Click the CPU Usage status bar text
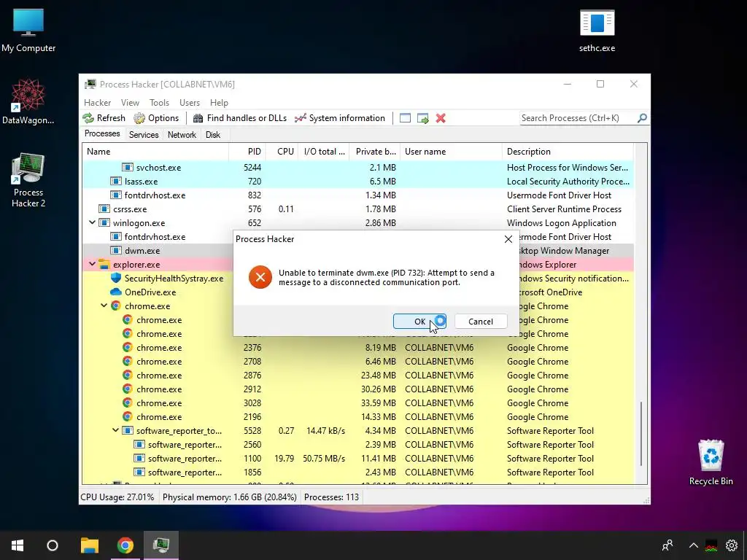The image size is (747, 560). coord(117,497)
